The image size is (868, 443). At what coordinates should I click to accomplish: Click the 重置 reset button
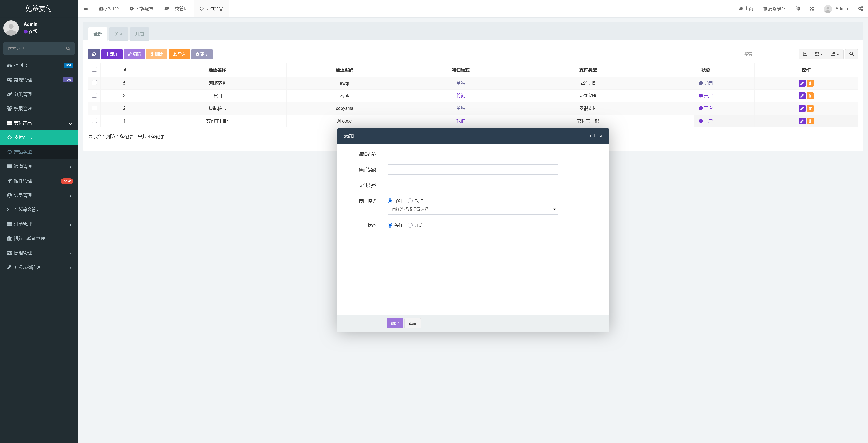pos(413,323)
